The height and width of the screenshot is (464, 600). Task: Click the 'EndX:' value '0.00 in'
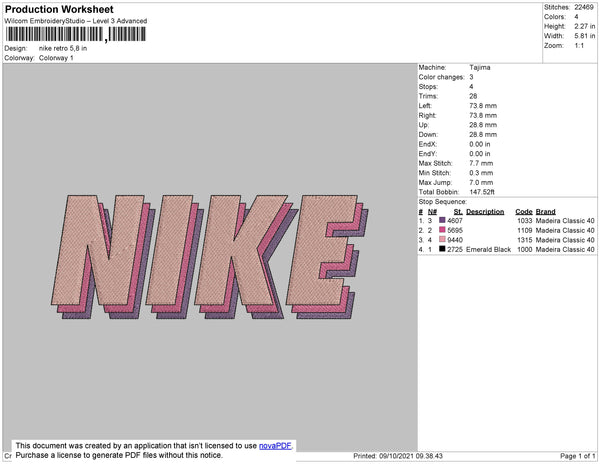click(479, 144)
